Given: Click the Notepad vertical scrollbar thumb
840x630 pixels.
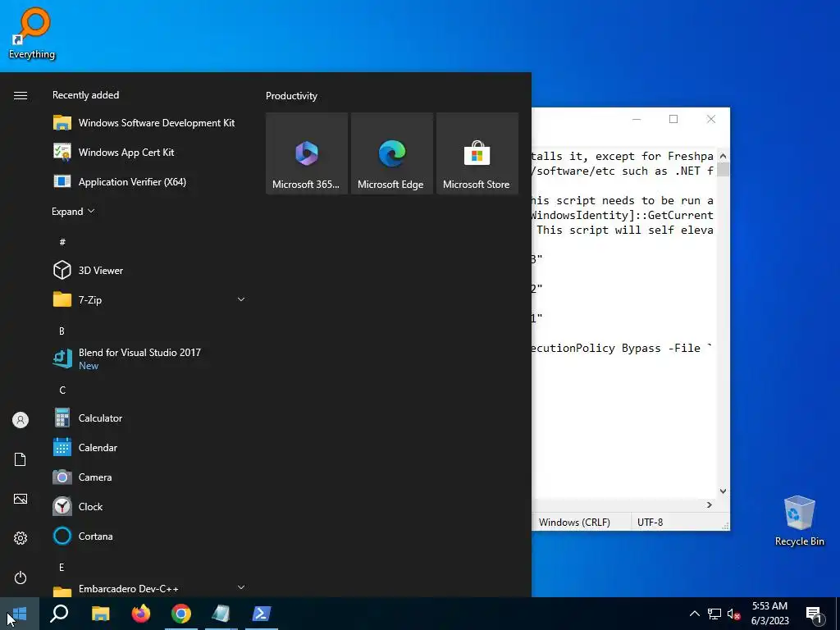Looking at the screenshot, I should 724,169.
